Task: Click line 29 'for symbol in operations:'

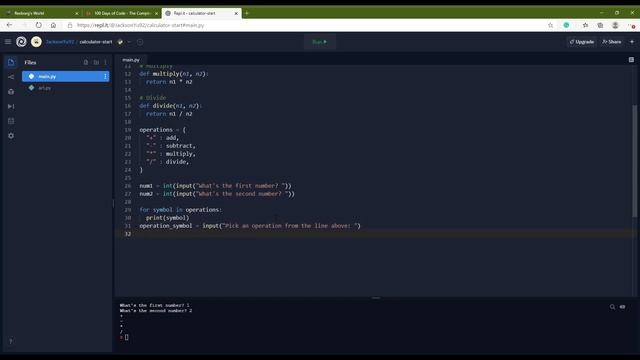Action: [x=180, y=210]
